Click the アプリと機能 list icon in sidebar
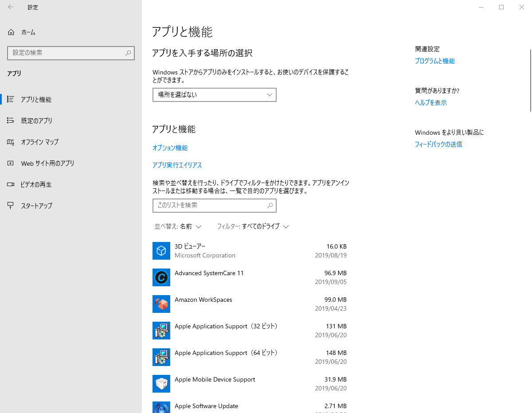Screen dimensions: 532x413 click(11, 99)
